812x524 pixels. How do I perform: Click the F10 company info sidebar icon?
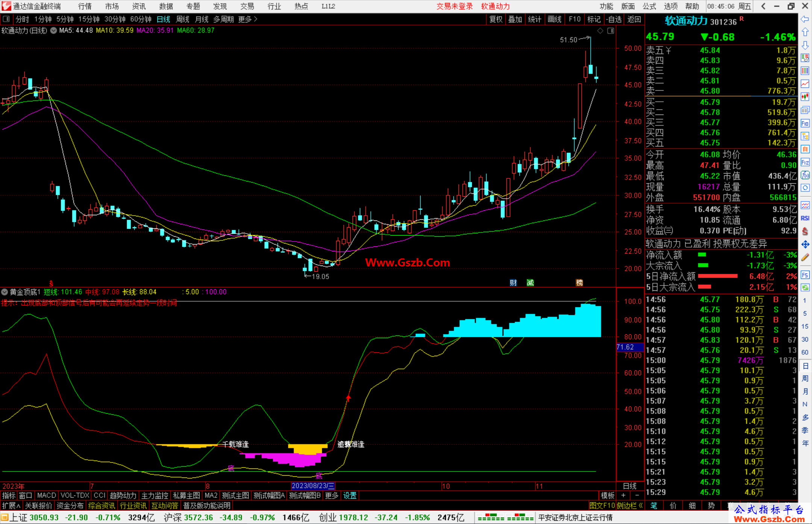coord(805,123)
